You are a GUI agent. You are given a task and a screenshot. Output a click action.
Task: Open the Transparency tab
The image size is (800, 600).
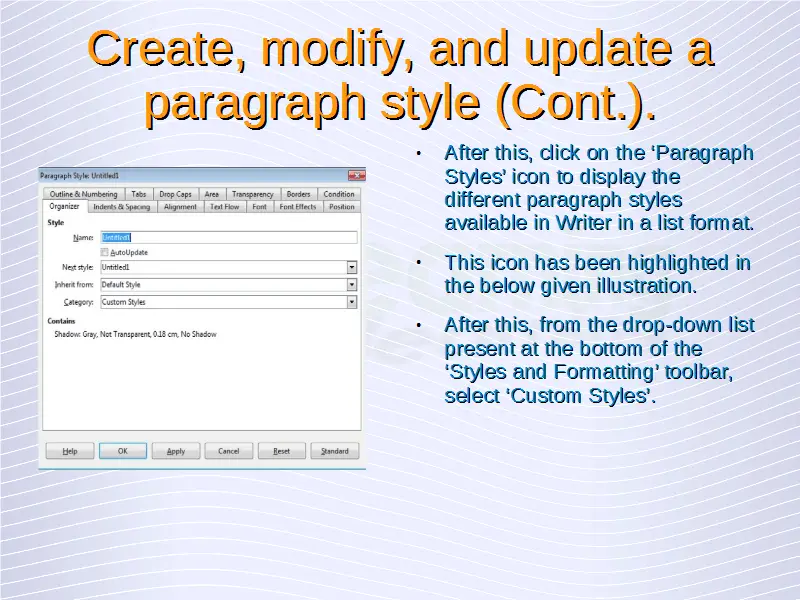click(x=252, y=194)
